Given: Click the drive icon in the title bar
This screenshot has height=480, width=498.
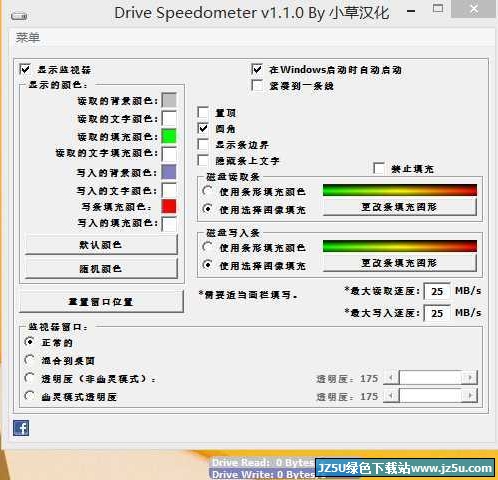Looking at the screenshot, I should click(x=19, y=16).
